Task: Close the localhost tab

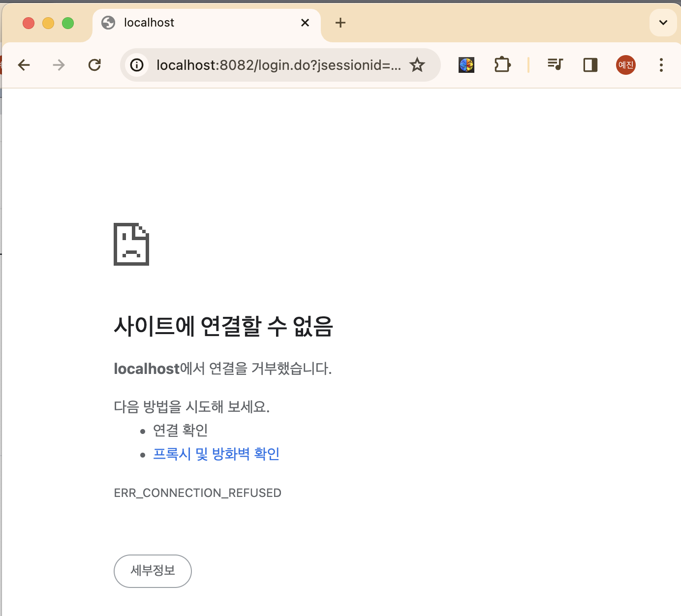Action: pos(305,23)
